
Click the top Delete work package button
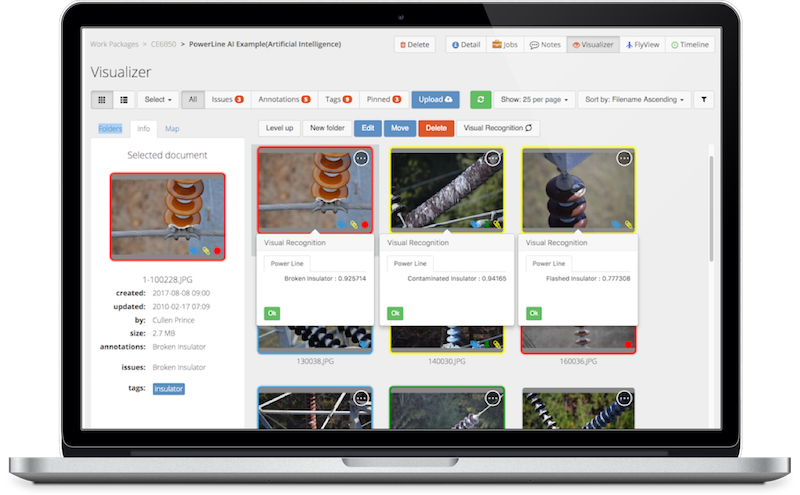[414, 45]
